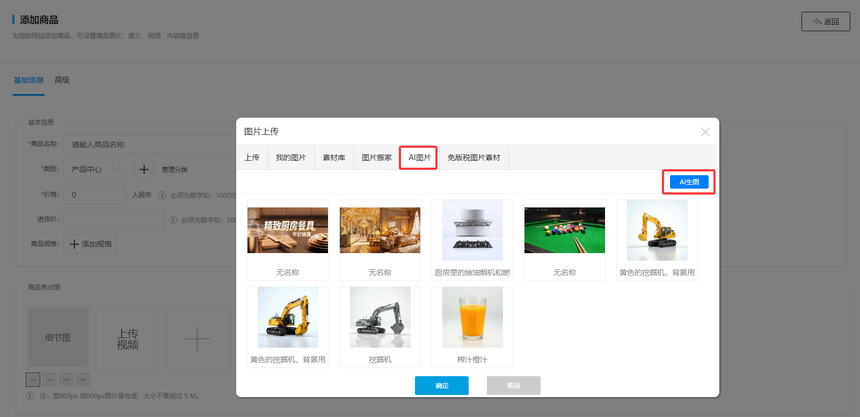Switch to the 基础信息 tab
The width and height of the screenshot is (860, 417).
[x=29, y=80]
